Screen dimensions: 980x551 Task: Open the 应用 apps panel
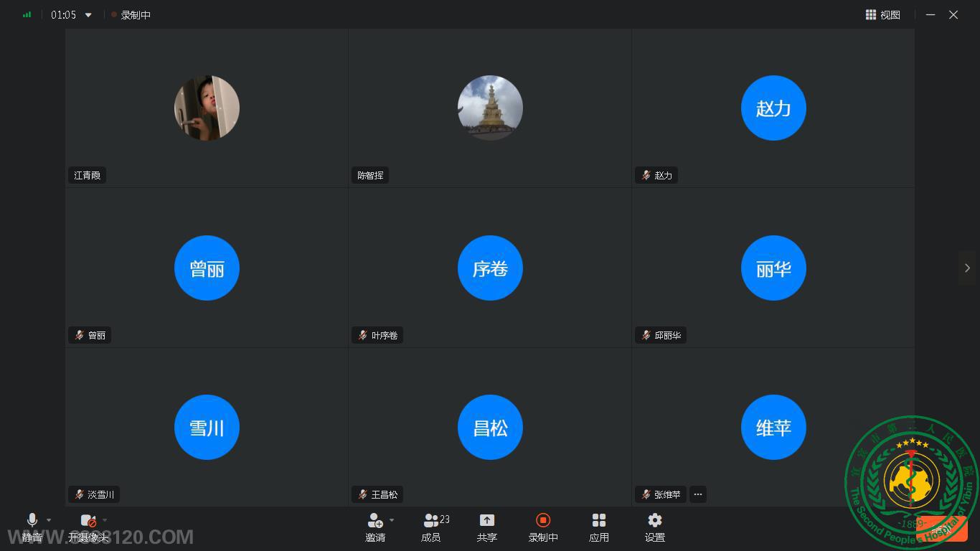tap(599, 527)
